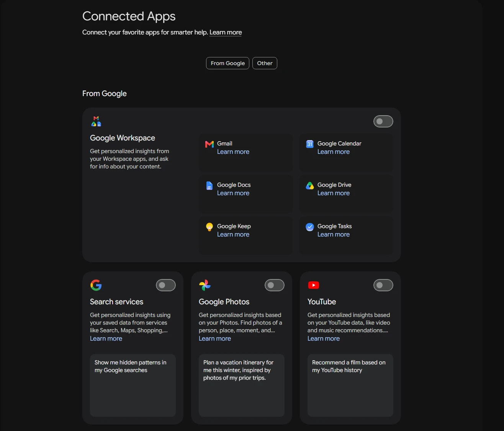Choose the film recommendation prompt card
The height and width of the screenshot is (431, 504).
tap(350, 385)
